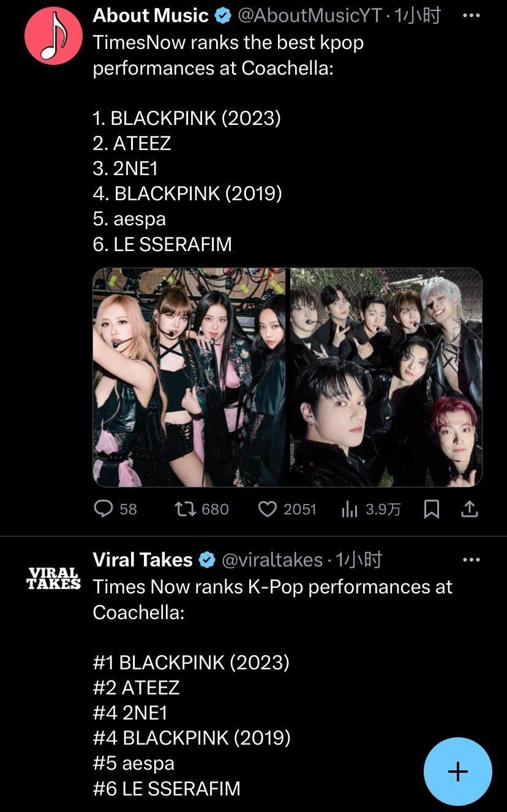Open more options on Viral Takes tweet
This screenshot has height=812, width=507.
(x=470, y=559)
